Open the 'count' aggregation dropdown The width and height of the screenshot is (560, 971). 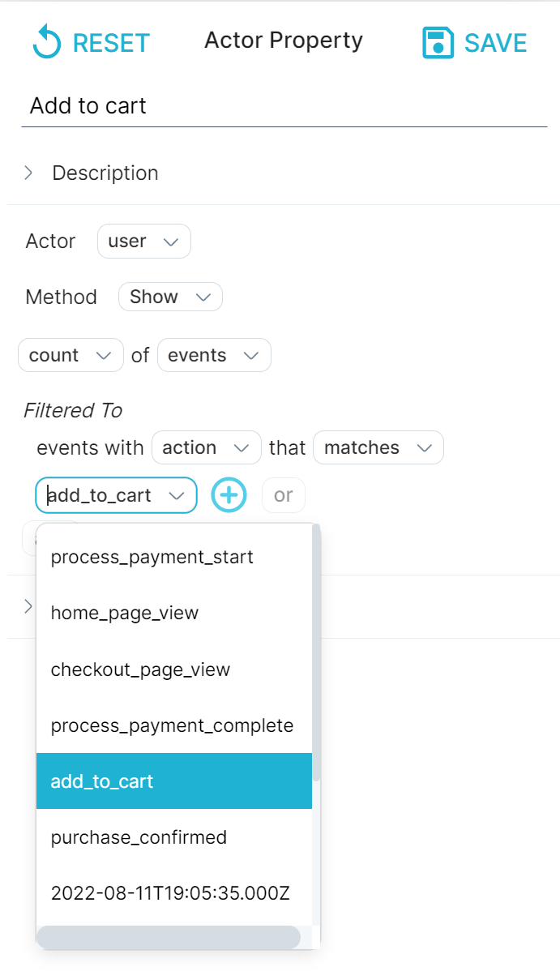click(x=71, y=355)
